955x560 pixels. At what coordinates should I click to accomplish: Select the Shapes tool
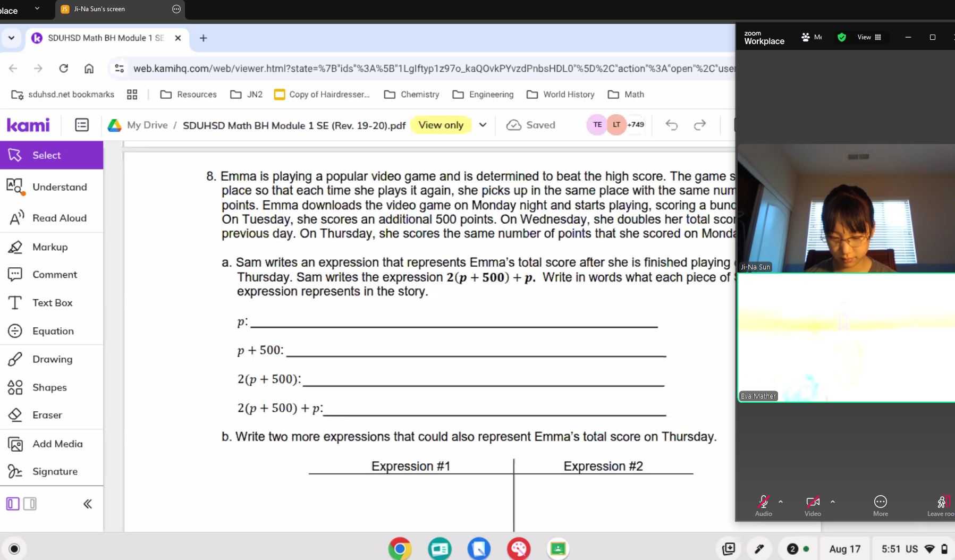coord(49,387)
